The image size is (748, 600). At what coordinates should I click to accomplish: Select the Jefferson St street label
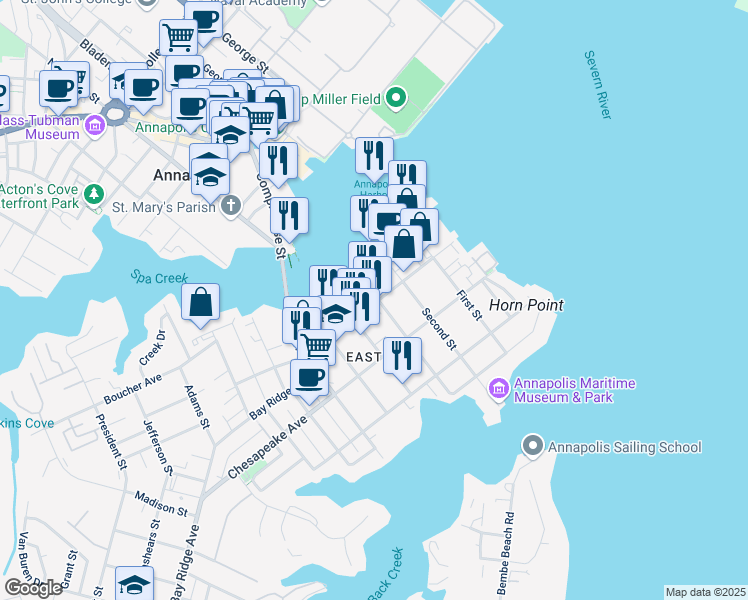tap(158, 447)
